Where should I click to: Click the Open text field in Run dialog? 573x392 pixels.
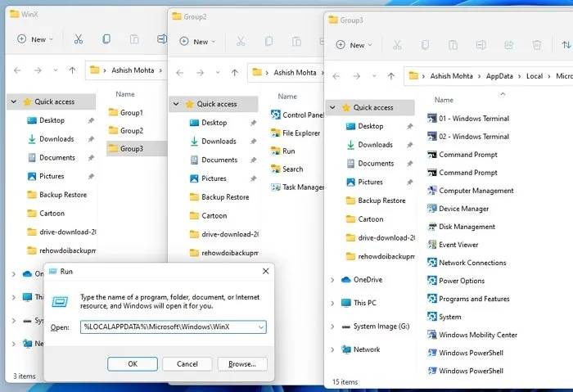(168, 327)
